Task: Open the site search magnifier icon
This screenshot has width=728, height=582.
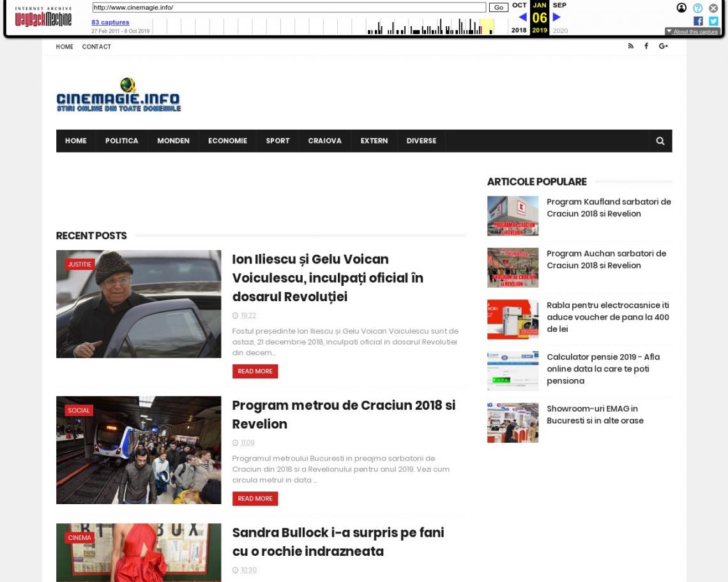Action: pyautogui.click(x=660, y=141)
